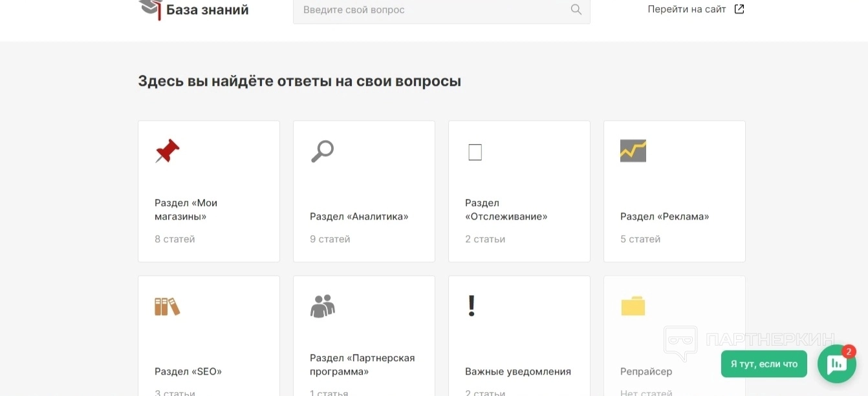Image resolution: width=868 pixels, height=396 pixels.
Task: Open "Раздел «Мои магазины»" section title
Action: coord(186,209)
